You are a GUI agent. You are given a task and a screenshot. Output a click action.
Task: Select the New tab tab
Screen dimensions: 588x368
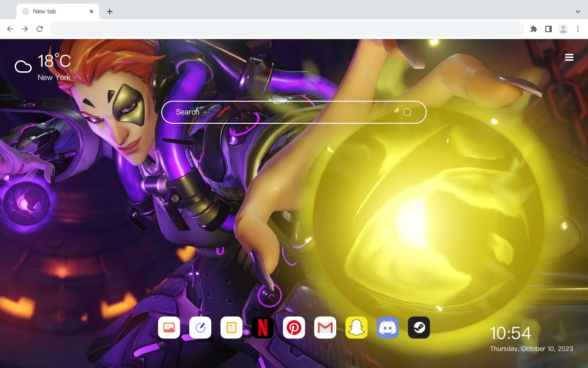point(58,11)
